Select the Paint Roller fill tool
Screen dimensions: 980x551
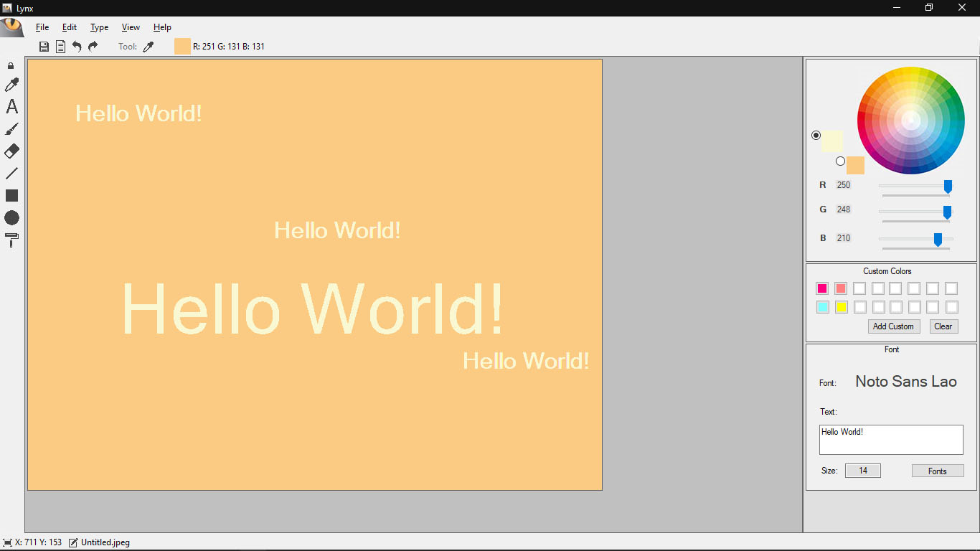coord(11,240)
